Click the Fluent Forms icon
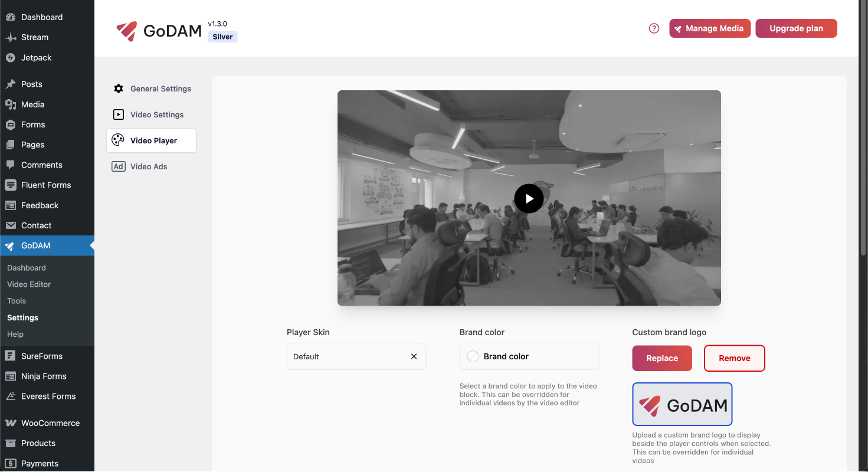The image size is (868, 472). click(11, 185)
